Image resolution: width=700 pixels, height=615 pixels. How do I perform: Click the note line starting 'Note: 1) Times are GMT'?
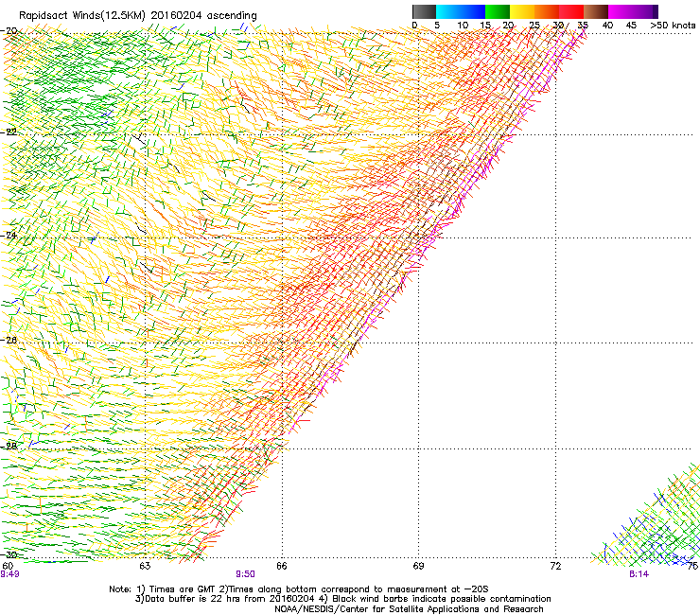click(299, 589)
